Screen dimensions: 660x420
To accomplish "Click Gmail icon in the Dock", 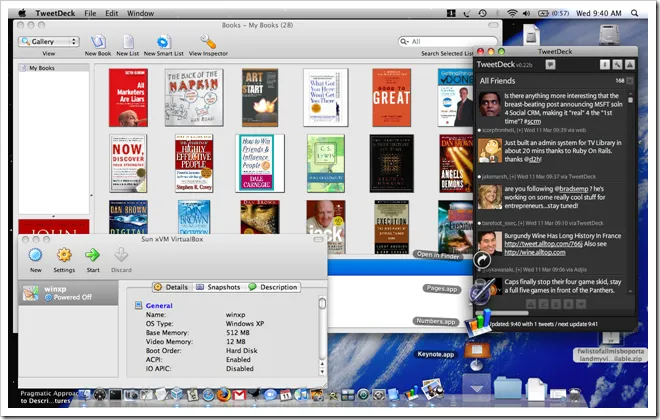I will (239, 395).
